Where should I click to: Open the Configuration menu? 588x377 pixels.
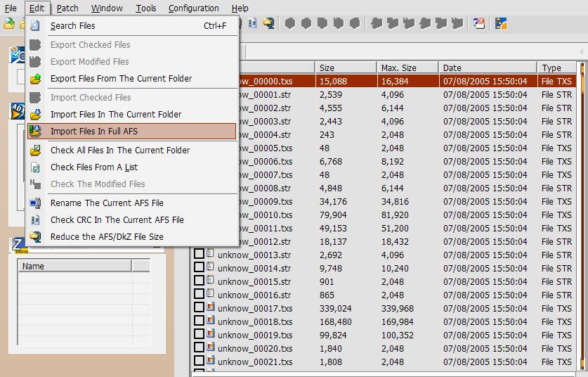pos(194,8)
